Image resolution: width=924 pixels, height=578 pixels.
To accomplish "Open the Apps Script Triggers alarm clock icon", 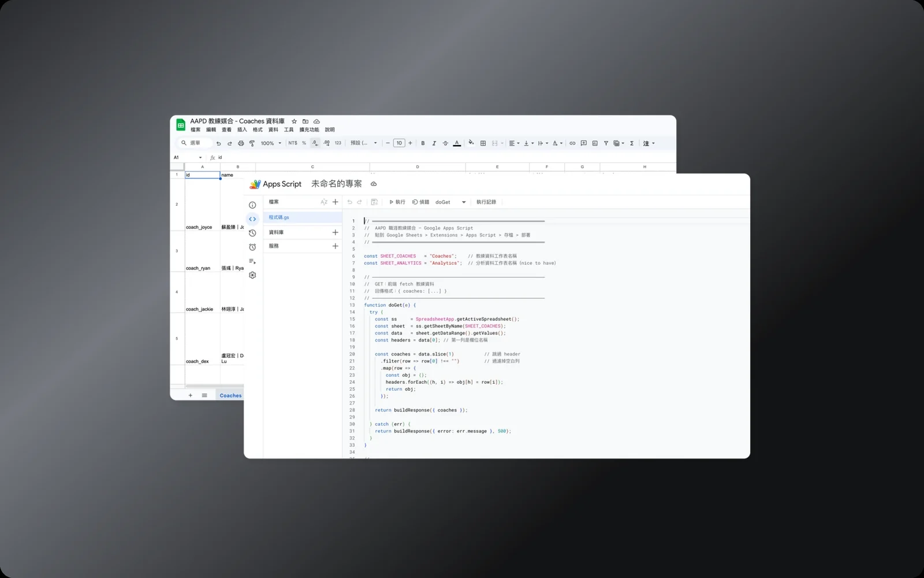I will point(252,247).
